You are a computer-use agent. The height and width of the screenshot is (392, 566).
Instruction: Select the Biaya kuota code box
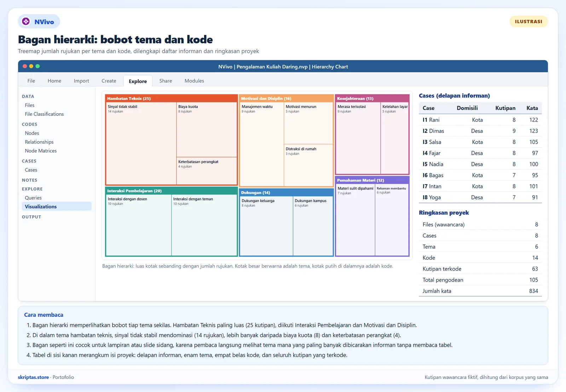pos(207,130)
